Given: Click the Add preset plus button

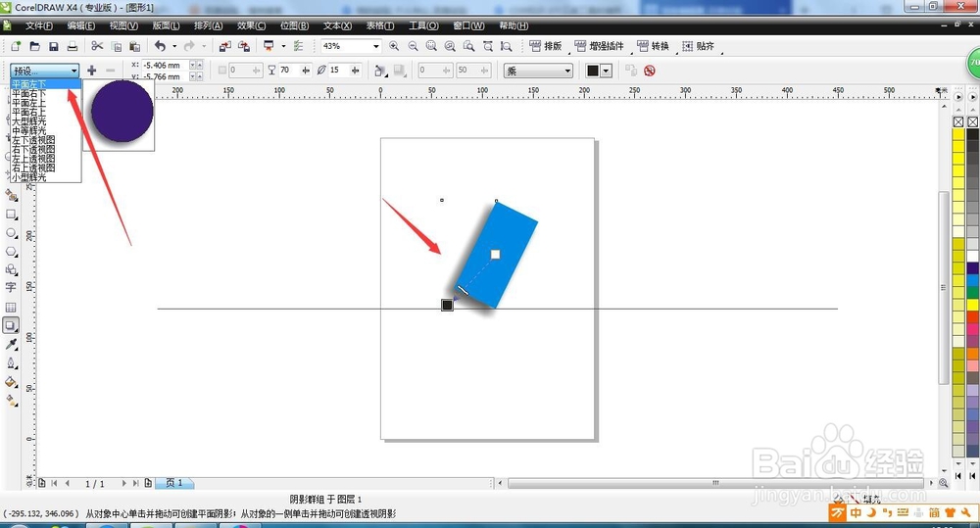Looking at the screenshot, I should 92,71.
